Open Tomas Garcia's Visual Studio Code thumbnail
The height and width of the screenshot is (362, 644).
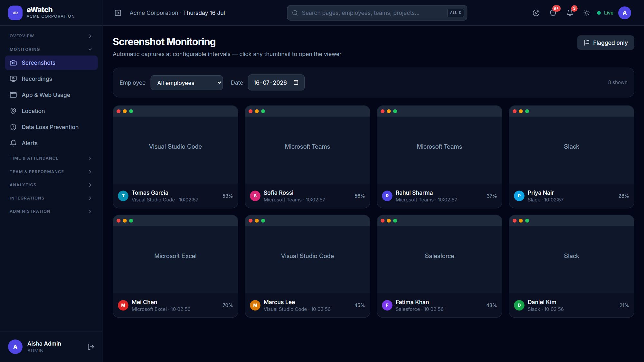click(x=175, y=145)
